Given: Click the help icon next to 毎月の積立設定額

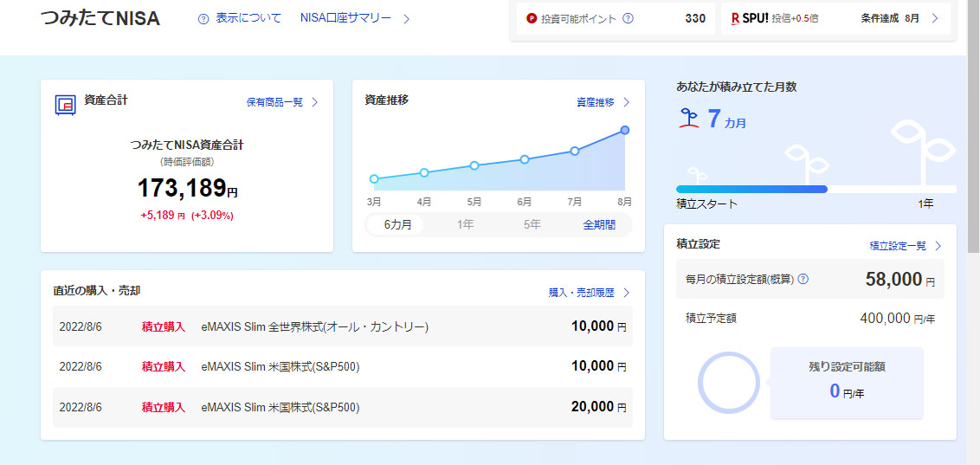Looking at the screenshot, I should [803, 280].
